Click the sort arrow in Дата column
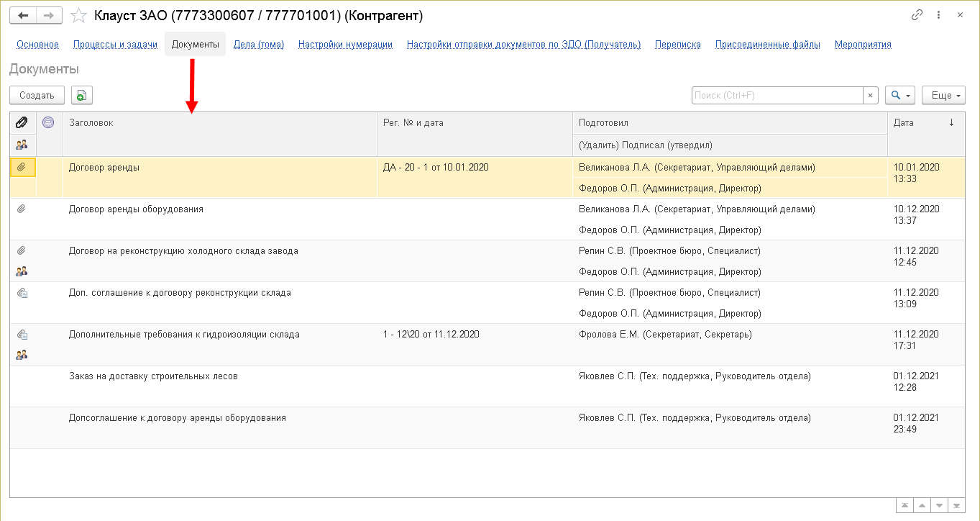Screen dimensions: 980x521 coord(951,122)
